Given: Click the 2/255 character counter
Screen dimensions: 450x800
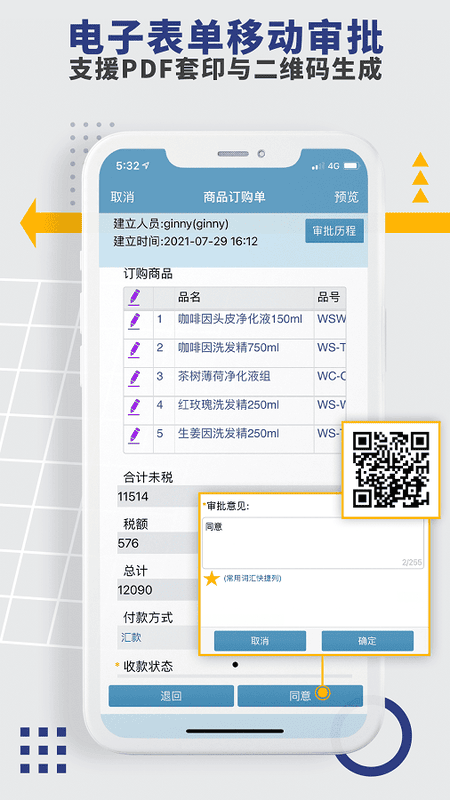Looking at the screenshot, I should tap(412, 563).
